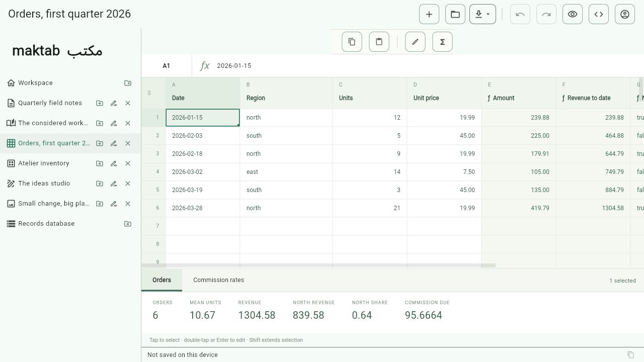The height and width of the screenshot is (362, 644).
Task: Rename The considered work with pencil icon
Action: tap(114, 123)
